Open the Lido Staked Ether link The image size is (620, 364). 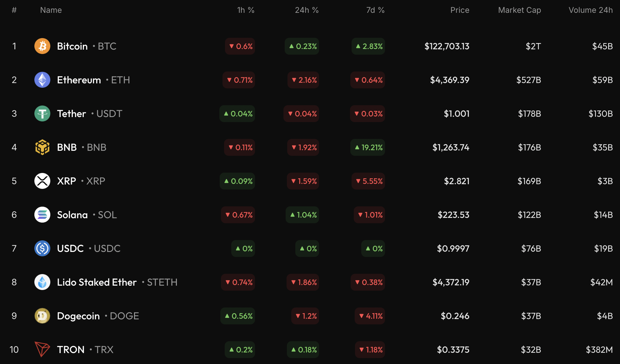pyautogui.click(x=97, y=282)
